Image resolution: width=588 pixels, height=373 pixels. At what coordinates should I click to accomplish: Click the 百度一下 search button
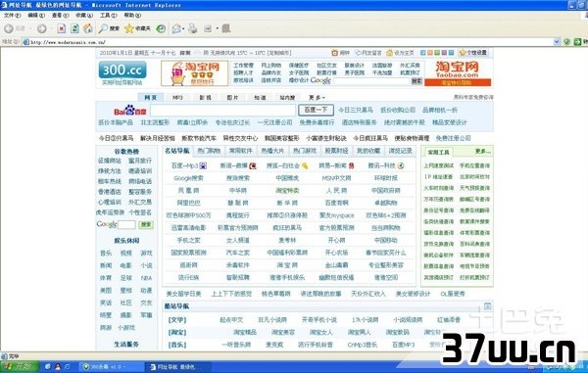(x=316, y=110)
